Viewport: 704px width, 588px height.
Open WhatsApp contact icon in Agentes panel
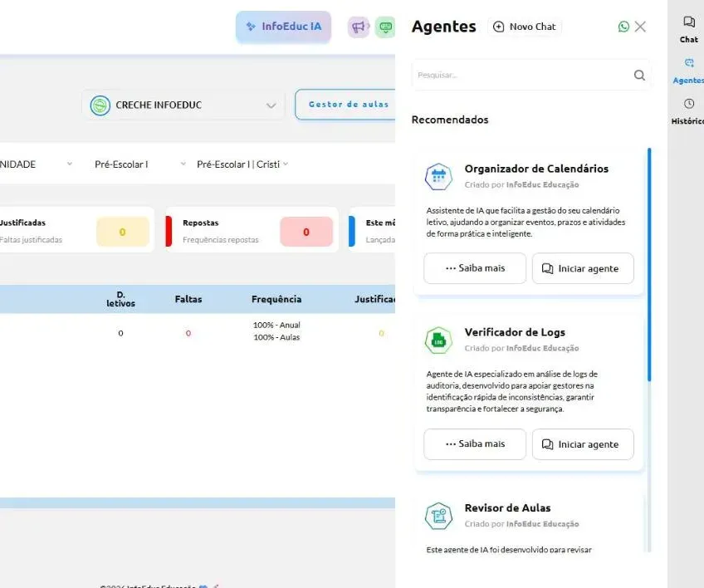coord(623,27)
